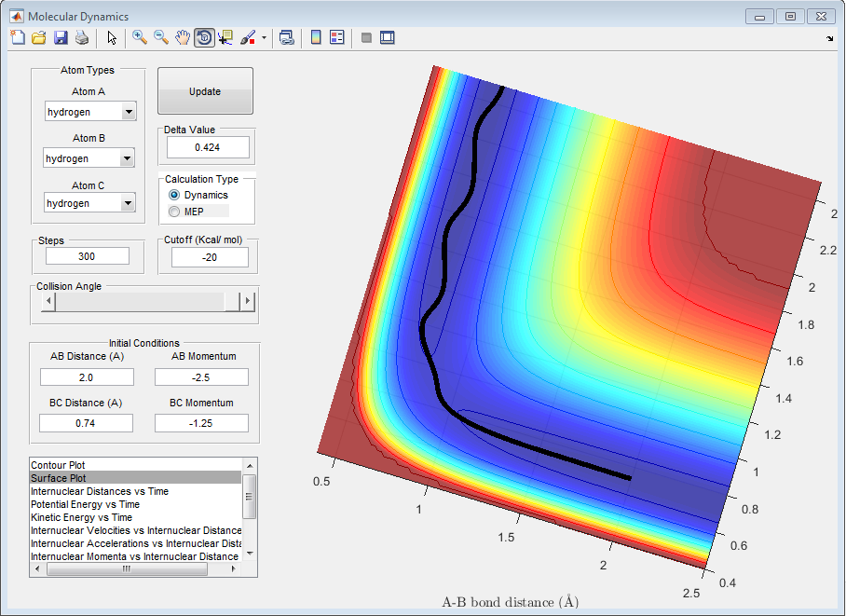This screenshot has height=616, width=846.
Task: Insert a colorbar from the toolbar
Action: click(316, 38)
